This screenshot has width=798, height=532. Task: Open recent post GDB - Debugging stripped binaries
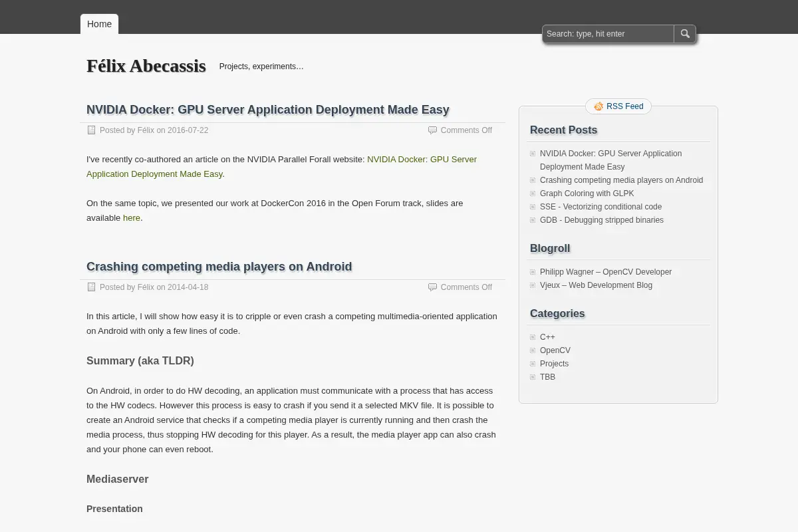602,220
